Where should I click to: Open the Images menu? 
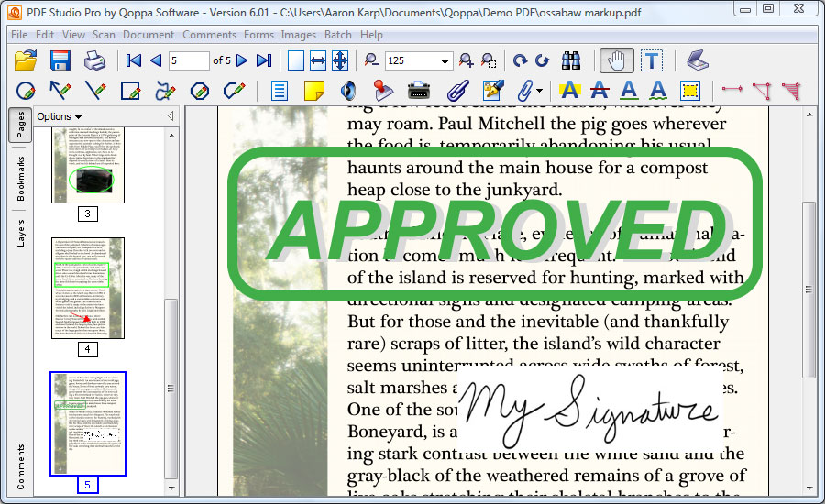[298, 35]
